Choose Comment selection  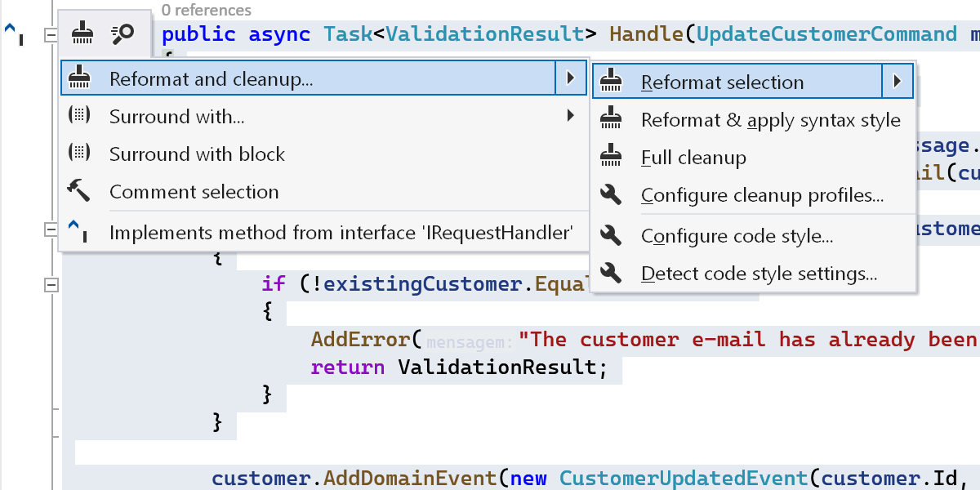pos(323,192)
